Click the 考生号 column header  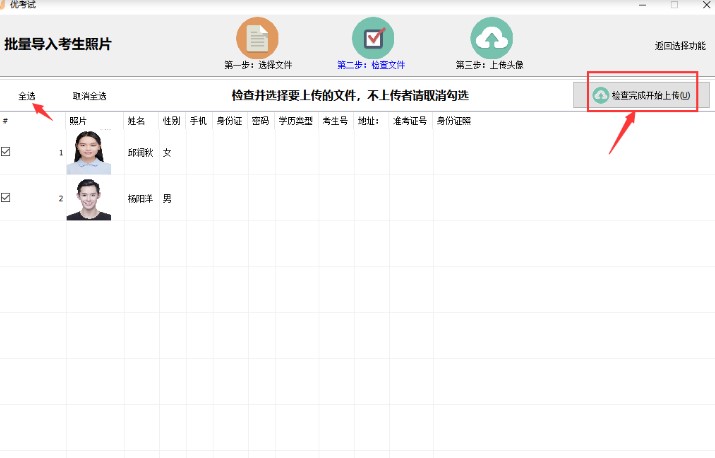(335, 121)
